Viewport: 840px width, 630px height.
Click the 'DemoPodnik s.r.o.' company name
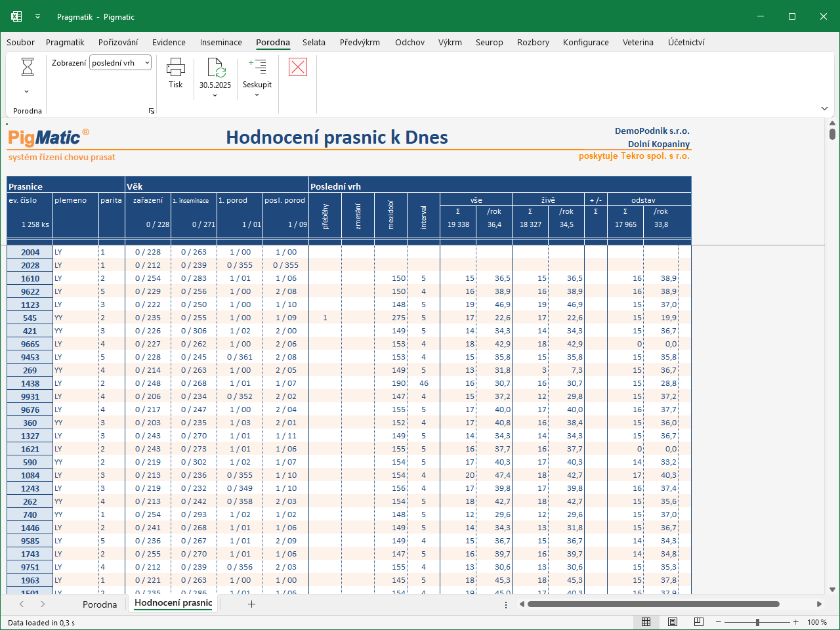tap(652, 131)
